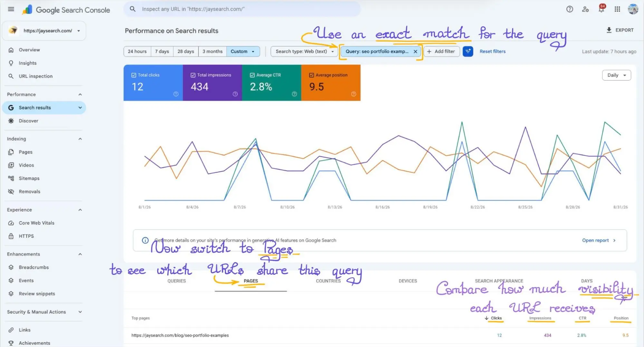The image size is (644, 347).
Task: Switch to the Devices tab
Action: [408, 281]
